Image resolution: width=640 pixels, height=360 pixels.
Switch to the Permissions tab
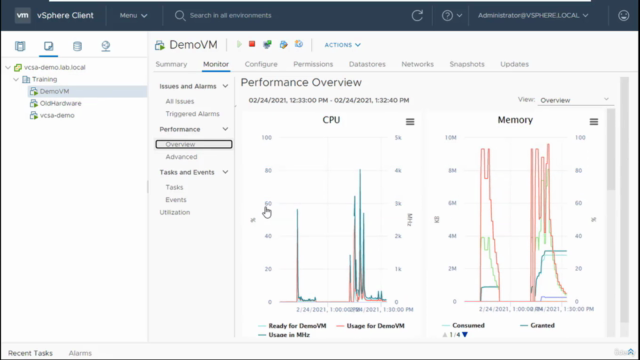click(x=313, y=64)
